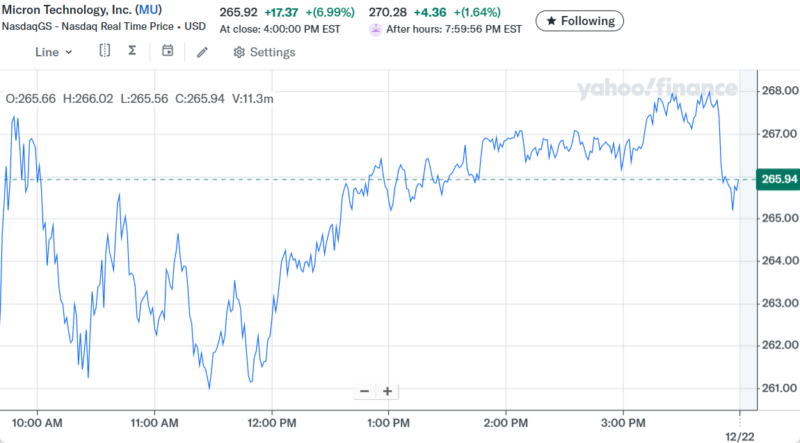Click the Settings gear icon
The width and height of the screenshot is (800, 443).
point(239,52)
